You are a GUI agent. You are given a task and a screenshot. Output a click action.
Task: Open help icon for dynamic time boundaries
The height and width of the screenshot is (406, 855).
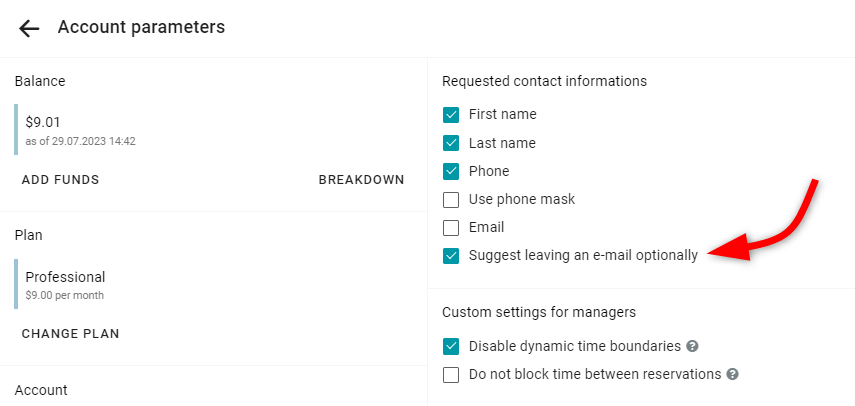(693, 346)
